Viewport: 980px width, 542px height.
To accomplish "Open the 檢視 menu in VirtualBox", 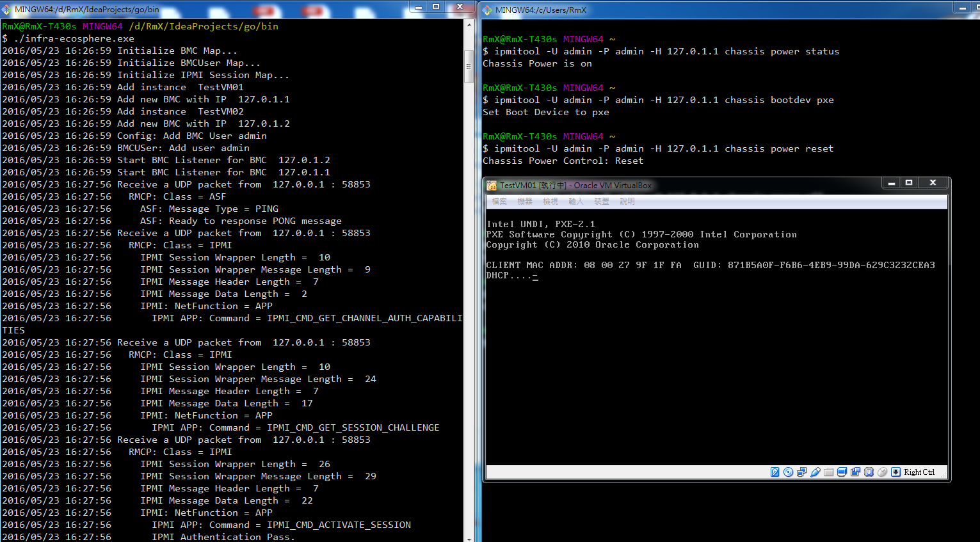I will point(550,202).
